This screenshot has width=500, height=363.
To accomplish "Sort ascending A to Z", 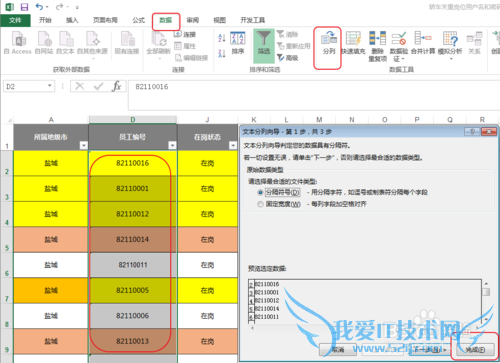I will pyautogui.click(x=222, y=38).
